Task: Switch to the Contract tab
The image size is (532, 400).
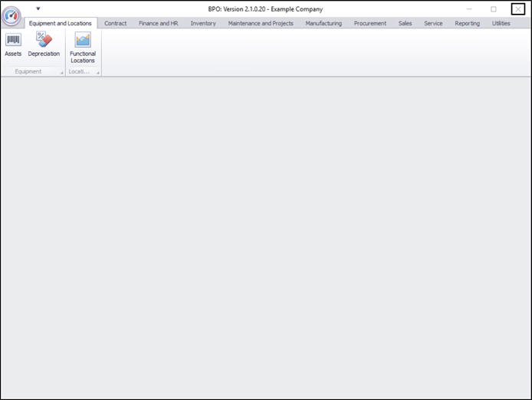Action: click(115, 24)
